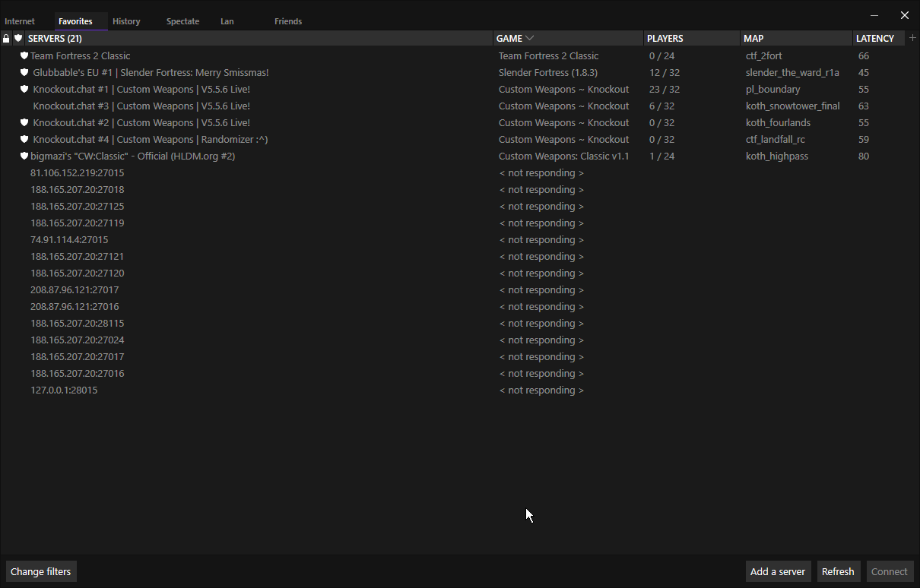Click the Refresh button

pos(838,571)
